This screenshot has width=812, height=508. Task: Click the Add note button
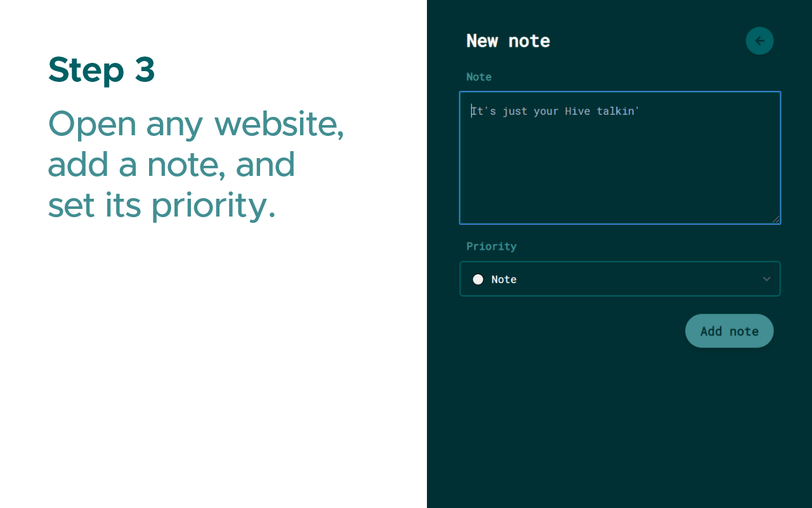729,331
